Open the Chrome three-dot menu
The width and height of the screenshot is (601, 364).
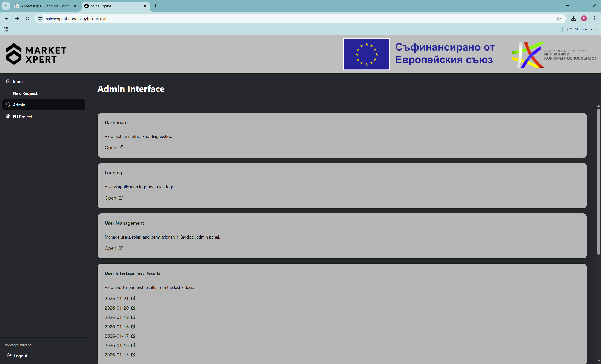tap(594, 19)
